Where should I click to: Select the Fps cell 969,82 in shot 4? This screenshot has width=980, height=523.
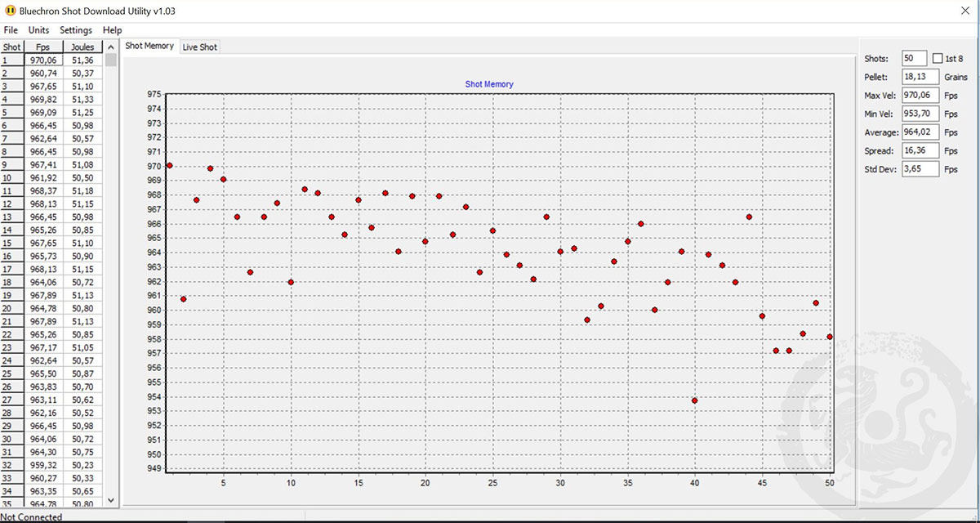43,99
